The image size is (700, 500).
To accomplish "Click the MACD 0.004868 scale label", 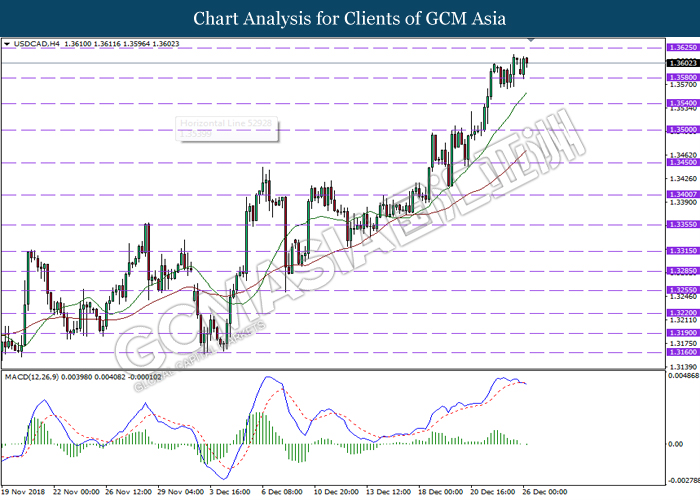I will pyautogui.click(x=683, y=376).
